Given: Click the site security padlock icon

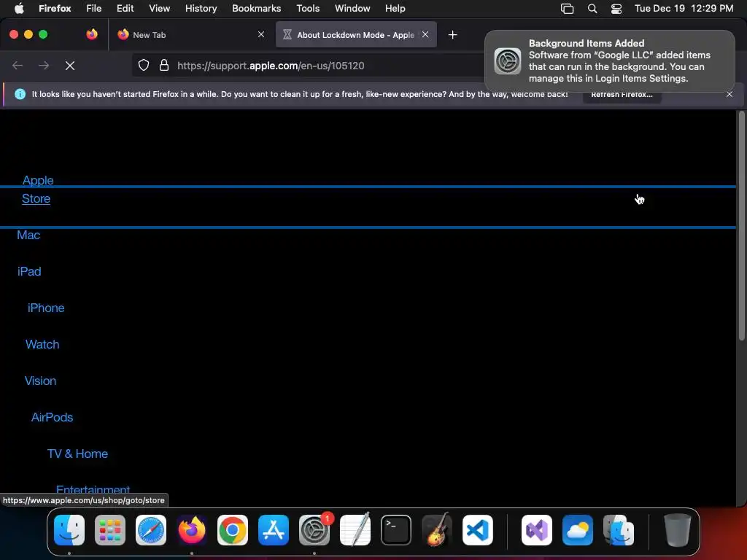Looking at the screenshot, I should click(164, 66).
